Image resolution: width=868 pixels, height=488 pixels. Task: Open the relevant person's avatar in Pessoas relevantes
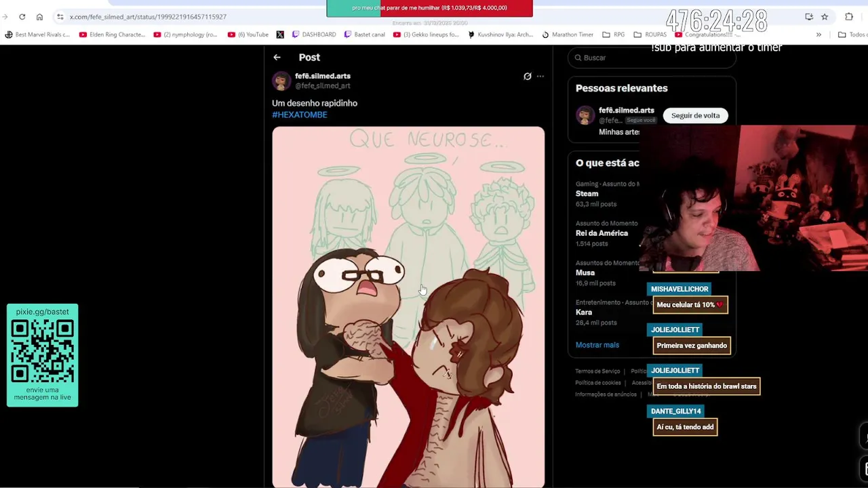click(585, 115)
